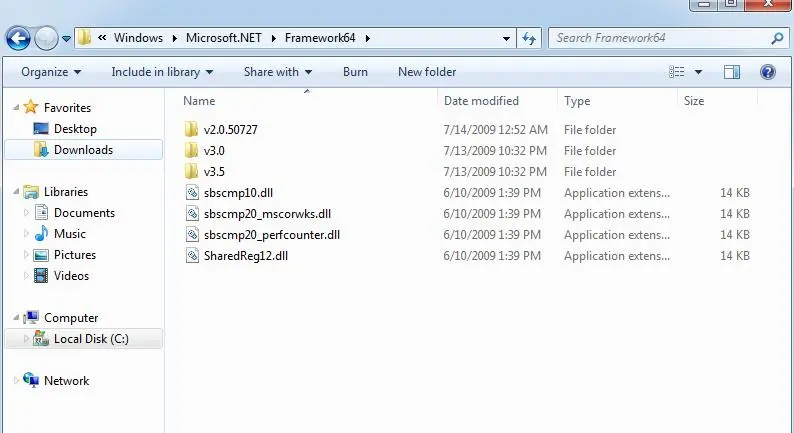Select the sbscmp10.dll file icon
The height and width of the screenshot is (433, 794).
[192, 192]
